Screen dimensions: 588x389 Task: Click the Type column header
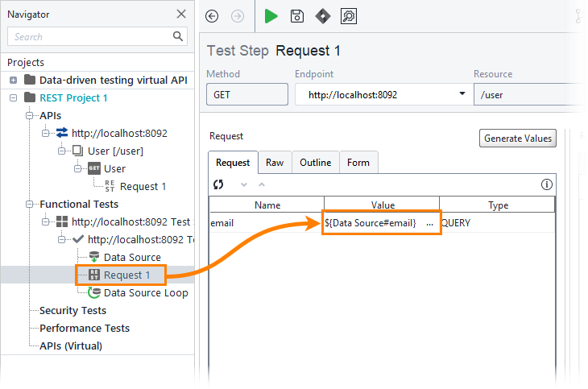497,205
